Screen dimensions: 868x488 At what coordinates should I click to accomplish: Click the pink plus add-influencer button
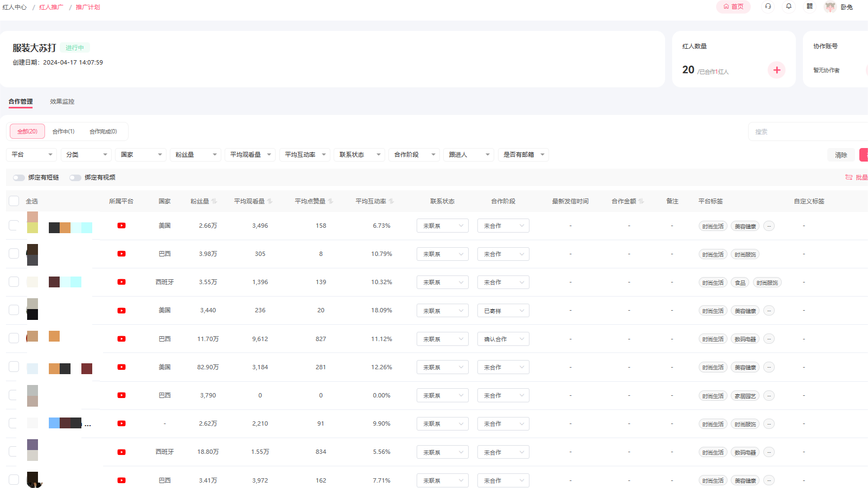777,70
